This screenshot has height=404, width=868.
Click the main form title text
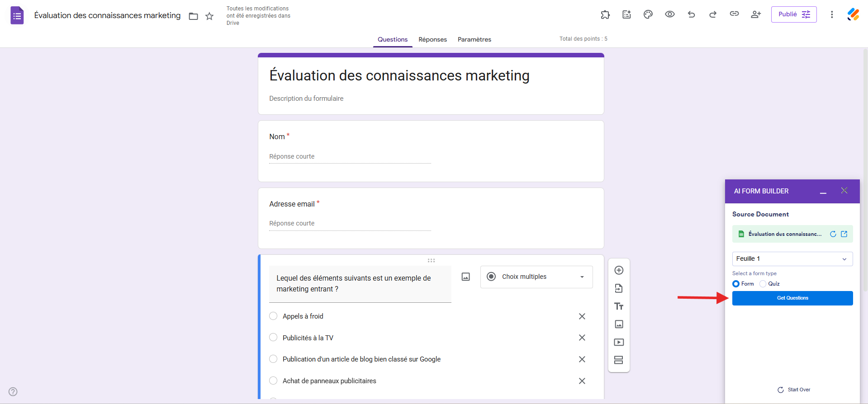pyautogui.click(x=399, y=75)
